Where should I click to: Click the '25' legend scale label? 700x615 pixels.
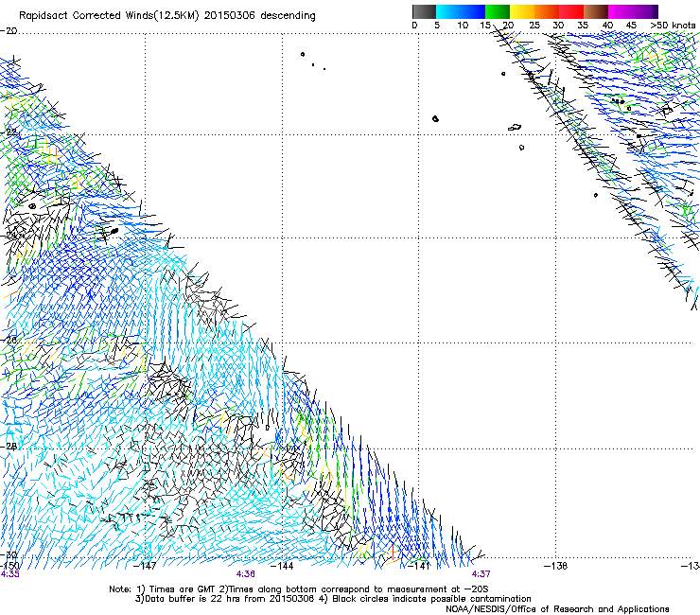(x=534, y=25)
